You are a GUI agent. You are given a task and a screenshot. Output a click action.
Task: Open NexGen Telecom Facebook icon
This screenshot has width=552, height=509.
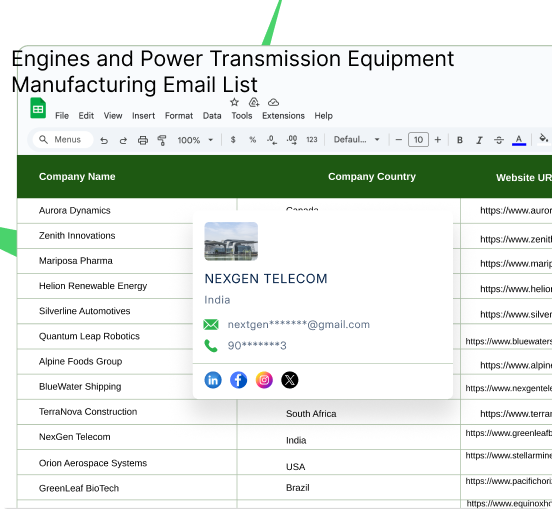(238, 380)
